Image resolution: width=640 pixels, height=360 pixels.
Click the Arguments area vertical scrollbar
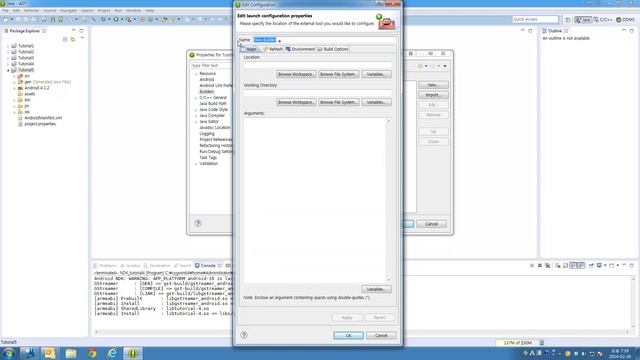(x=389, y=200)
